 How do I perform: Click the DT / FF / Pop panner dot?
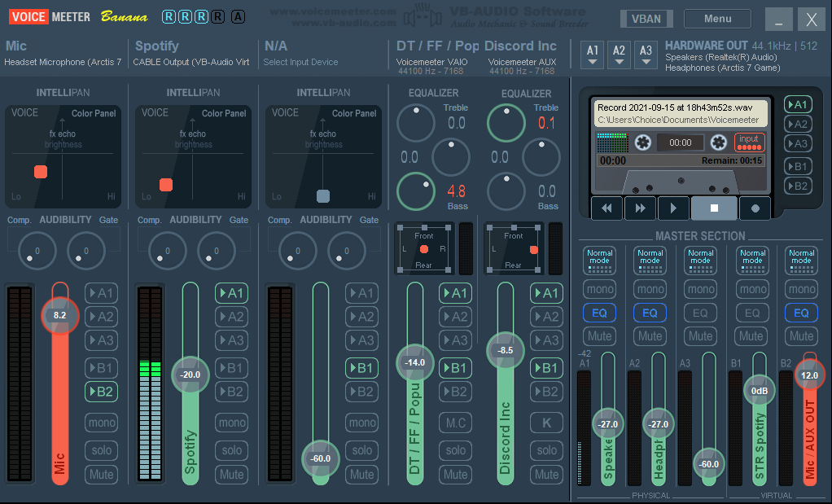click(x=424, y=249)
